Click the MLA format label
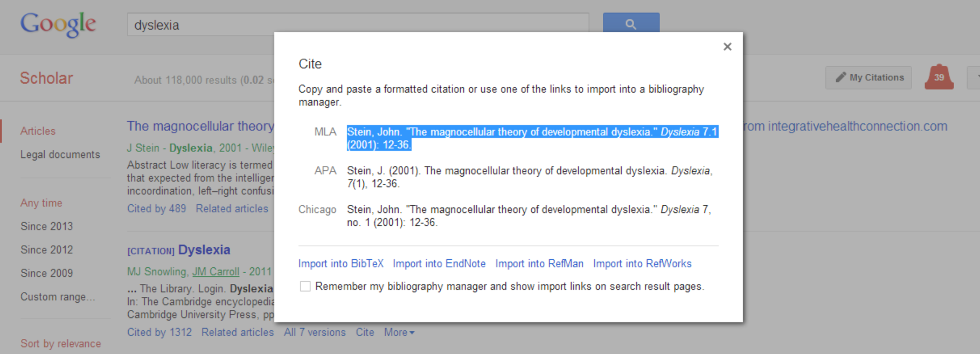The height and width of the screenshot is (354, 980). [325, 132]
